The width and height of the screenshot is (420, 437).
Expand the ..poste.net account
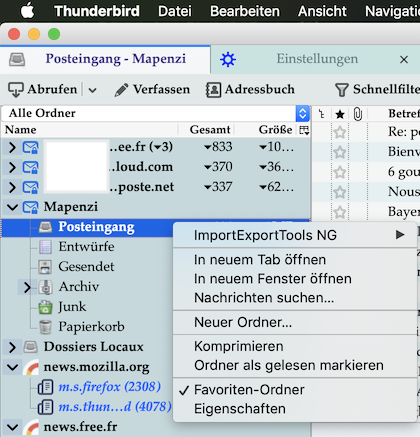coord(12,187)
